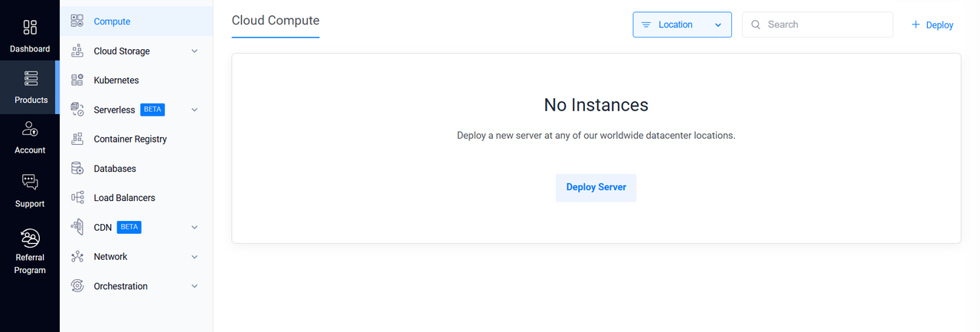Open the Account user icon
Viewport: 980px width, 332px height.
point(30,129)
